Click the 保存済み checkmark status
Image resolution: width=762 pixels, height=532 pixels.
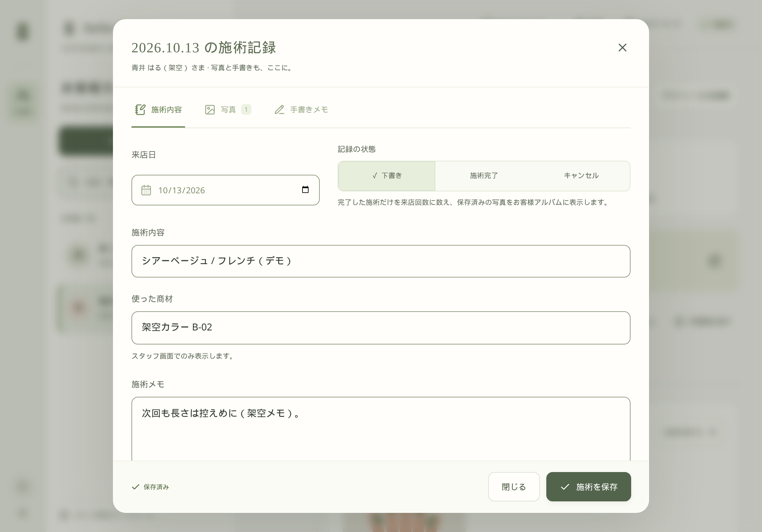(x=150, y=487)
